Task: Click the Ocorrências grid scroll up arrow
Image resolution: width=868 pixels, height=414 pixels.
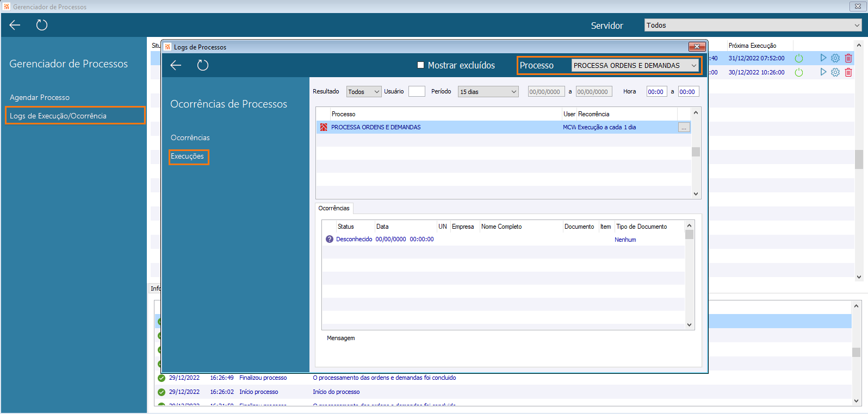Action: [689, 225]
